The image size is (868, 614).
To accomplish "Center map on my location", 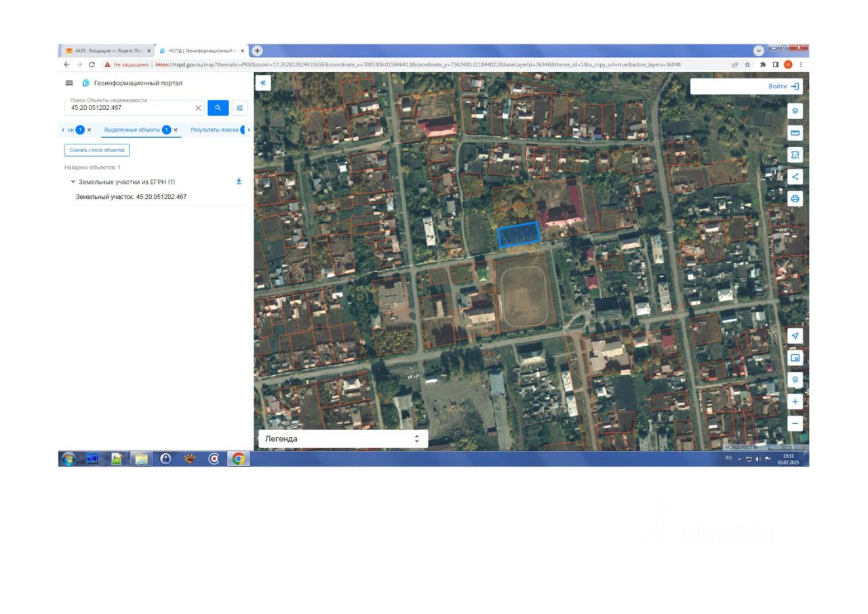I will [795, 336].
